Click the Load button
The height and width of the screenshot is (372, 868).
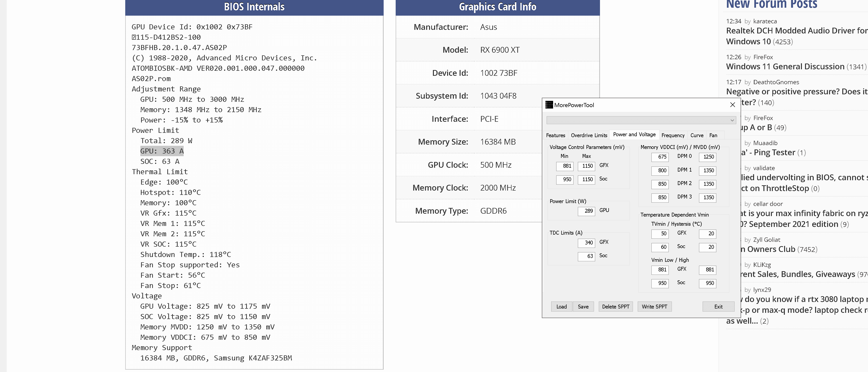coord(561,307)
